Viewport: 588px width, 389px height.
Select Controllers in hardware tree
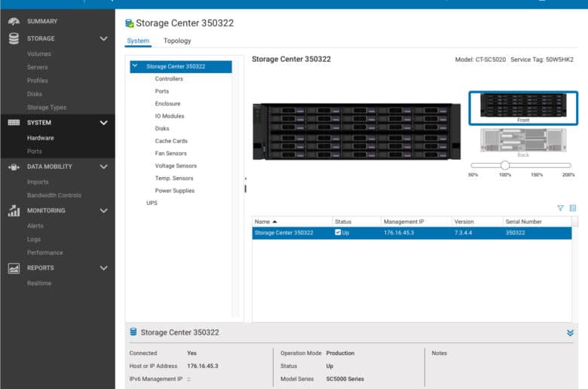coord(169,78)
